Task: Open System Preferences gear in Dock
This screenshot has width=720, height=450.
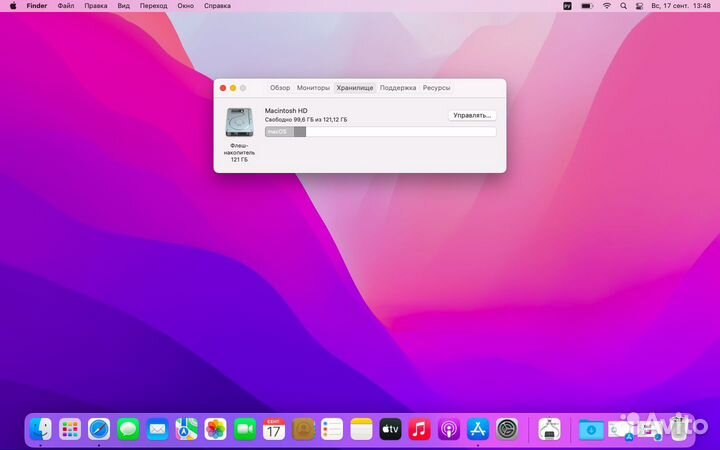Action: click(x=507, y=429)
